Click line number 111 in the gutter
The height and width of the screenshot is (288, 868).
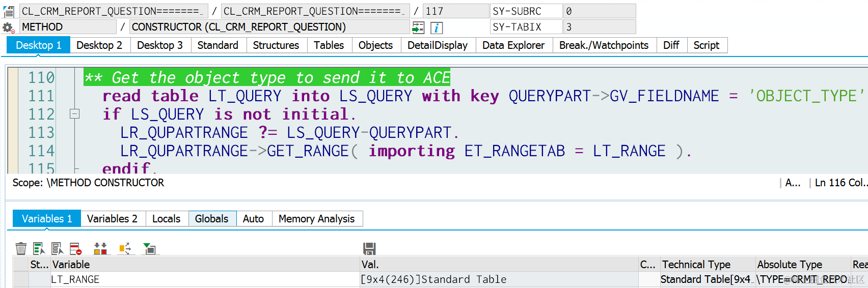coord(41,96)
